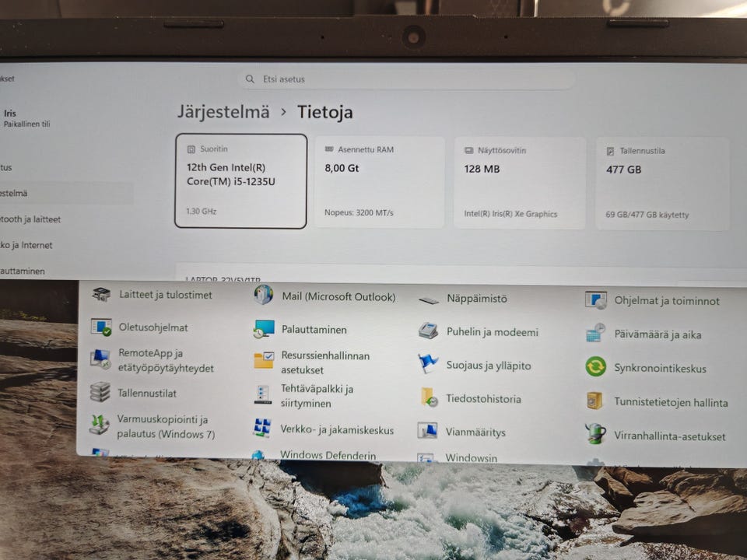Select the Suoritin processor card
Screen dimensions: 747x560
(x=241, y=181)
